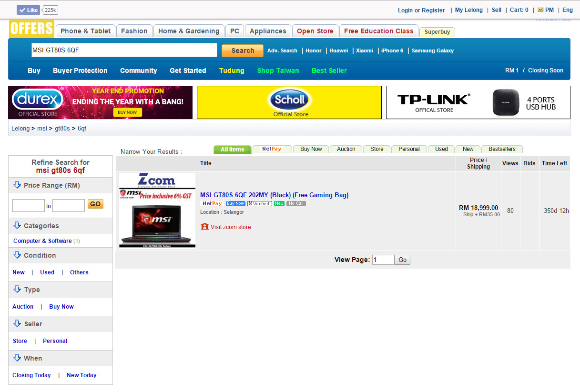
Task: Click the Honor quick search link
Action: (x=314, y=50)
